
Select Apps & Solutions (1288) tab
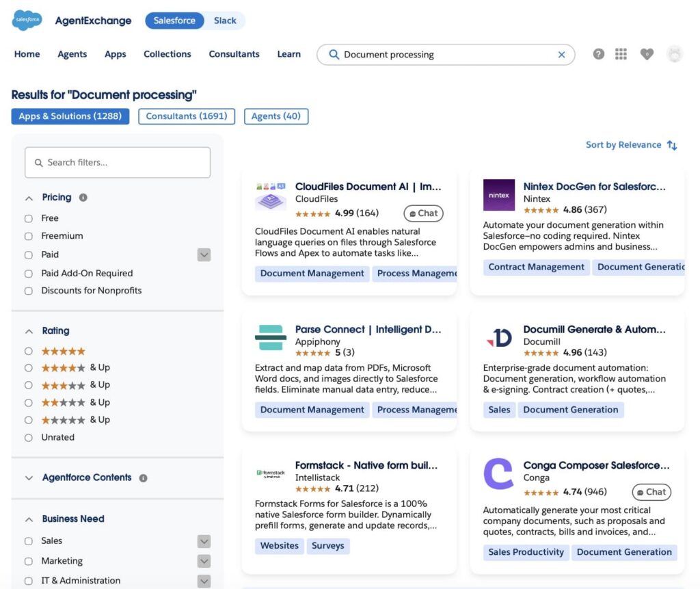click(70, 116)
